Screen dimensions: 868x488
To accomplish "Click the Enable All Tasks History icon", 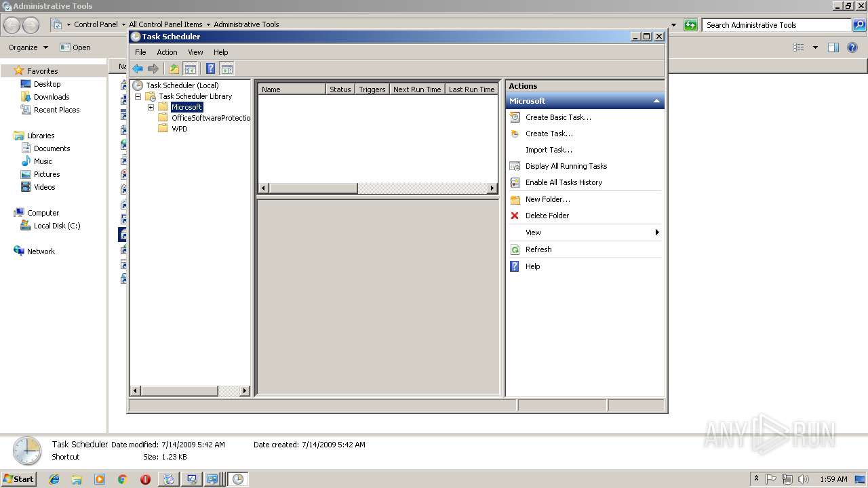I will pos(515,182).
